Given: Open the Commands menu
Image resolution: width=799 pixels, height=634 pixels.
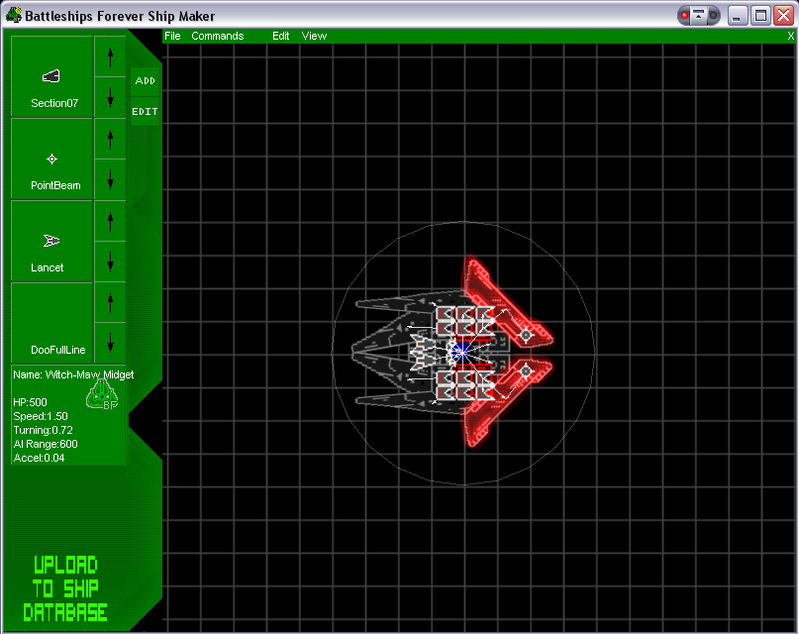Looking at the screenshot, I should coord(218,36).
